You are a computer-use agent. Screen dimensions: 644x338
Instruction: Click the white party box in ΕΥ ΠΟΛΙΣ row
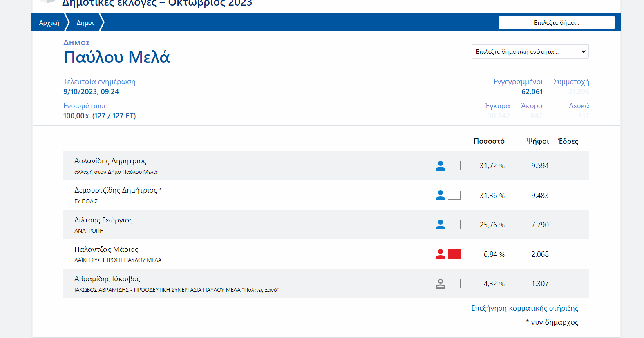(x=454, y=195)
